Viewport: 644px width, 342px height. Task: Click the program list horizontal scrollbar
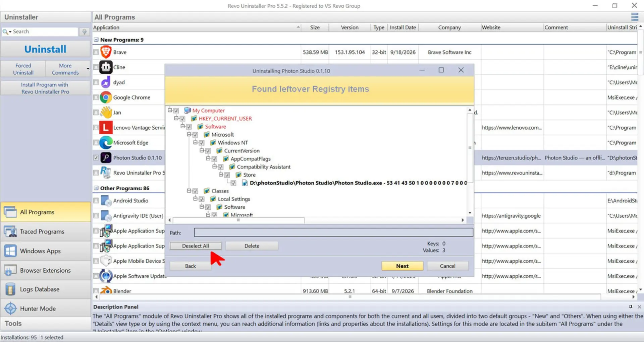click(350, 297)
